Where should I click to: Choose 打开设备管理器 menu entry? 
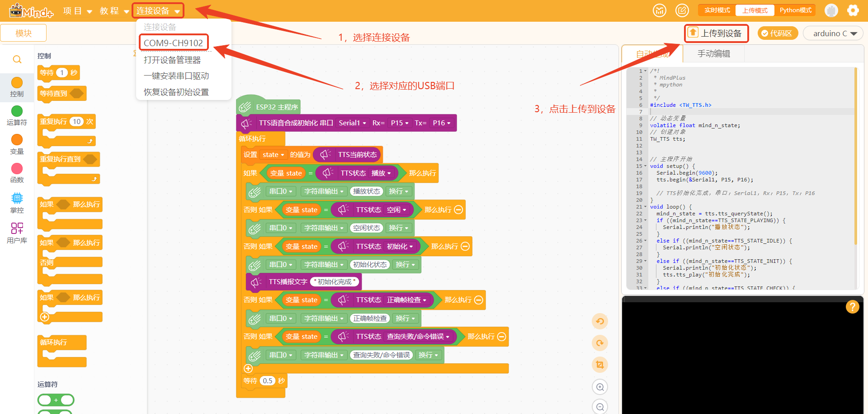point(172,60)
